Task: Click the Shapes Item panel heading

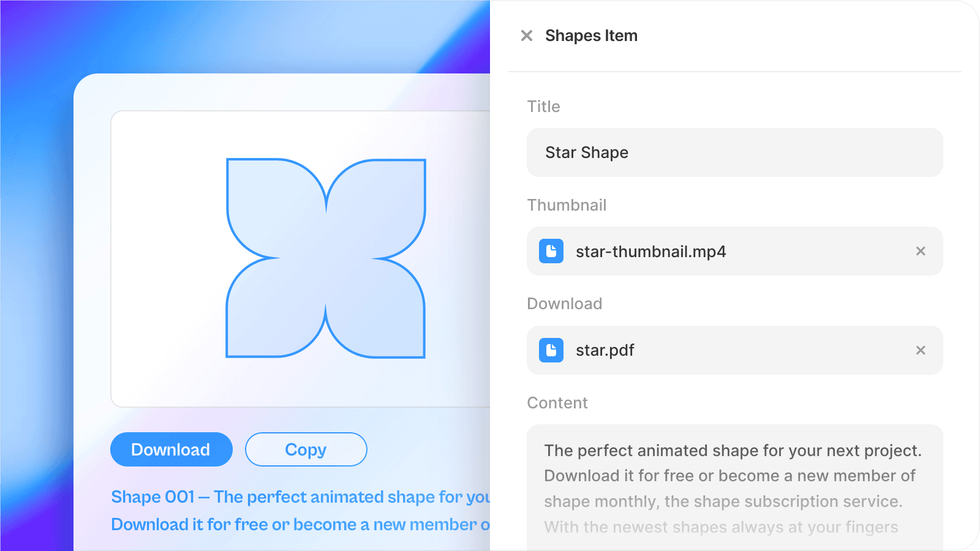Action: point(591,36)
